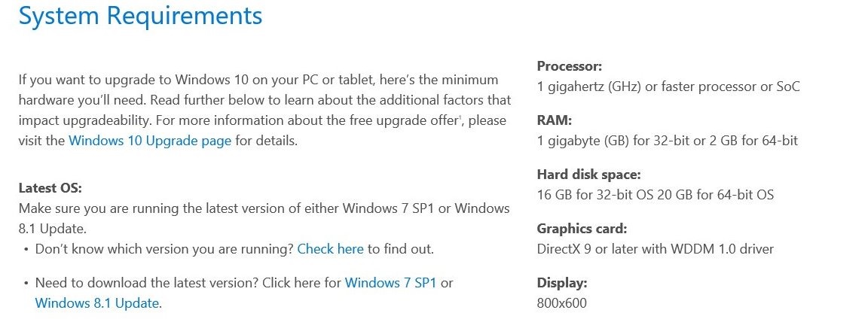Image resolution: width=868 pixels, height=322 pixels.
Task: Click the 'Display:' label
Action: click(561, 283)
